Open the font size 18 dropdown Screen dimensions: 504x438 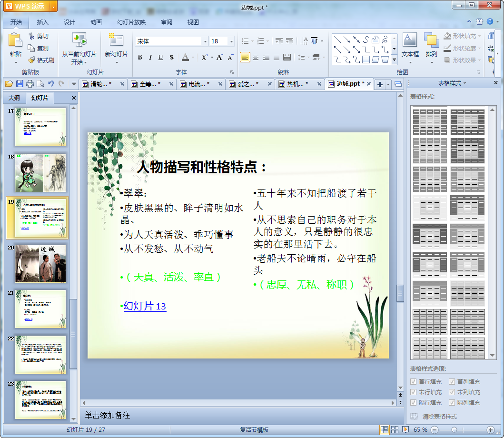[231, 41]
